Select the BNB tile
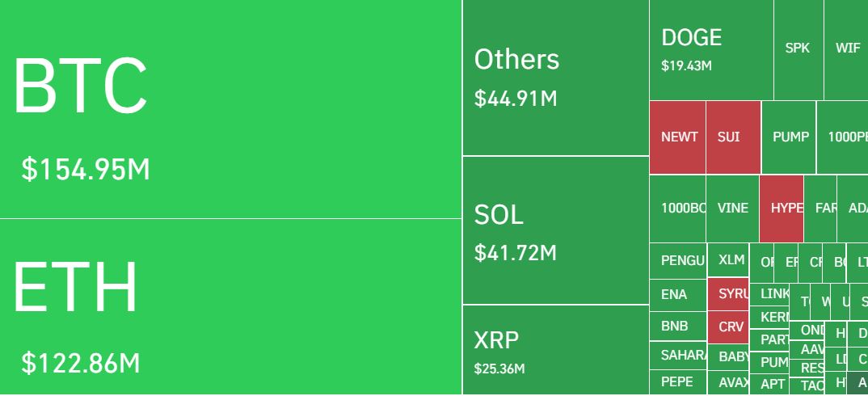The image size is (868, 396). tap(678, 326)
